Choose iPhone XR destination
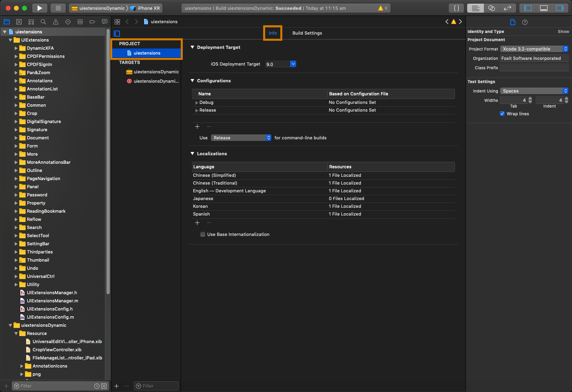Screen dimensions: 572x392 coord(145,8)
